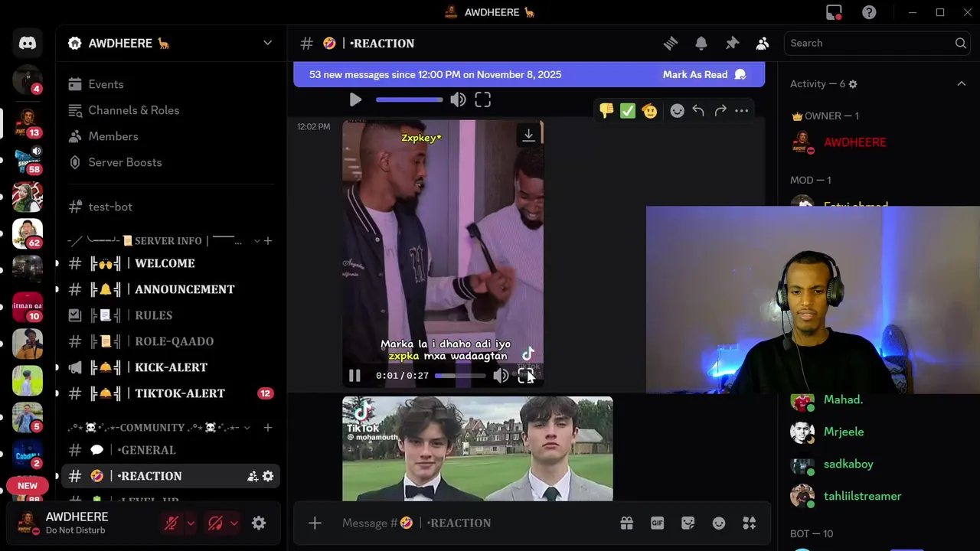Viewport: 980px width, 551px height.
Task: Open the GIF picker
Action: coord(657,523)
